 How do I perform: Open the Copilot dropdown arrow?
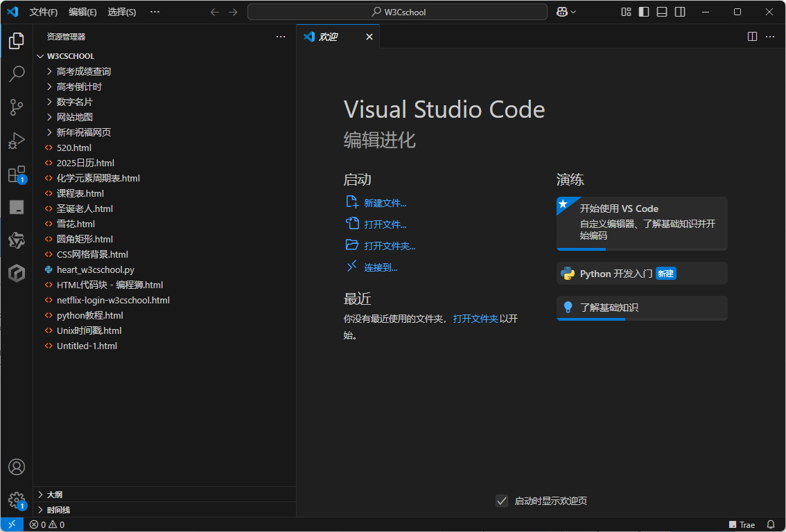click(x=573, y=12)
